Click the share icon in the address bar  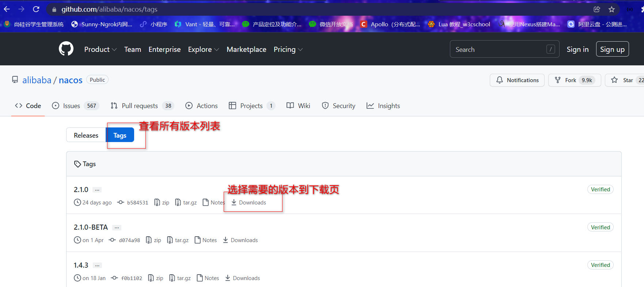click(x=597, y=9)
